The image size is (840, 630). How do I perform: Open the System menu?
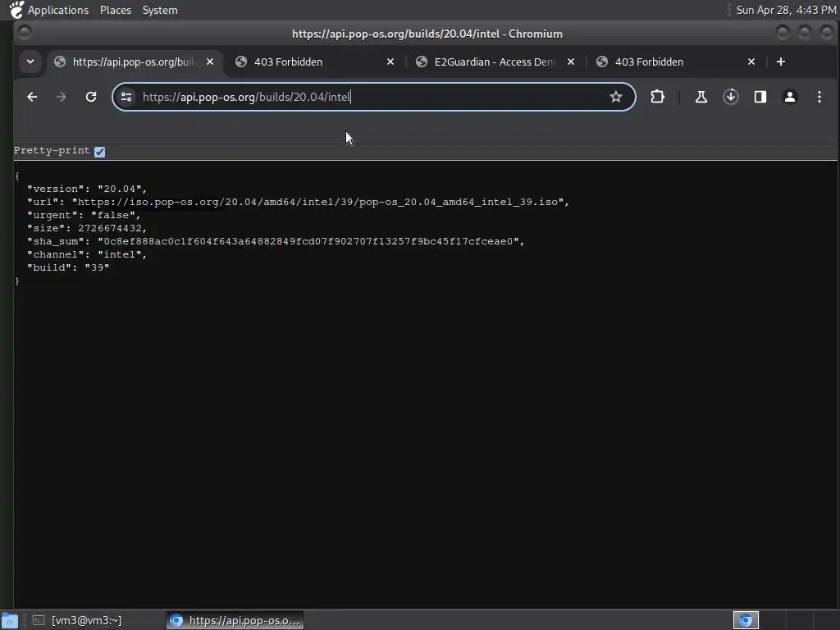tap(160, 10)
